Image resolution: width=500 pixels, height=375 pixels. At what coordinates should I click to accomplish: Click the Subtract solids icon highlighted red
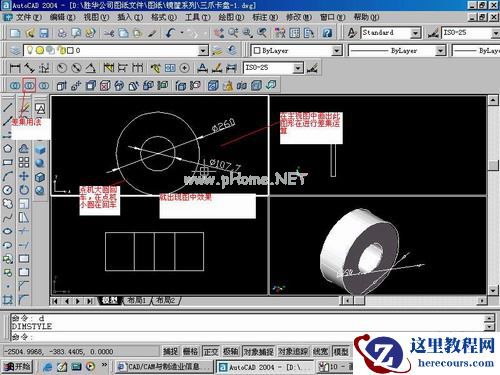[x=29, y=86]
